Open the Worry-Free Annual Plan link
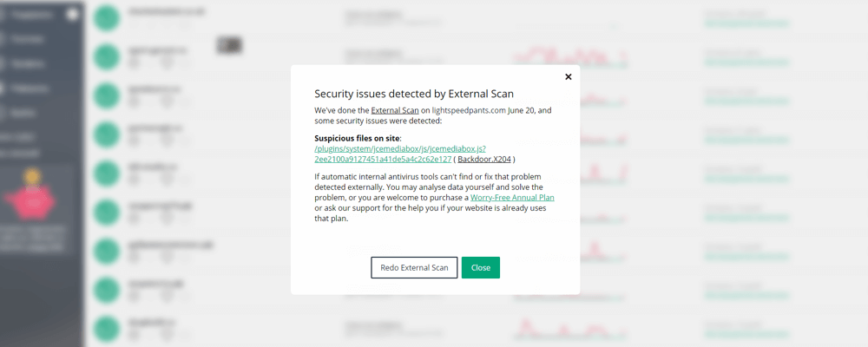Viewport: 868px width, 347px height. (x=512, y=198)
